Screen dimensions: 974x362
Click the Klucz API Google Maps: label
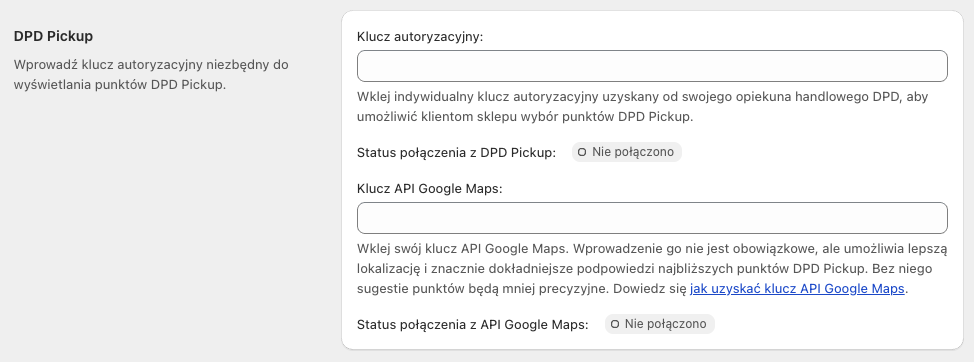click(430, 189)
